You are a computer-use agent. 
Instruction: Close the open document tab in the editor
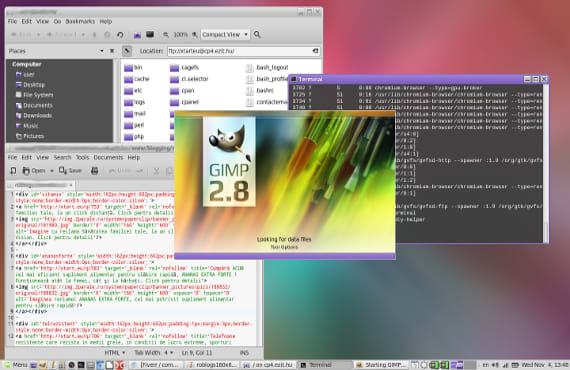pos(71,185)
